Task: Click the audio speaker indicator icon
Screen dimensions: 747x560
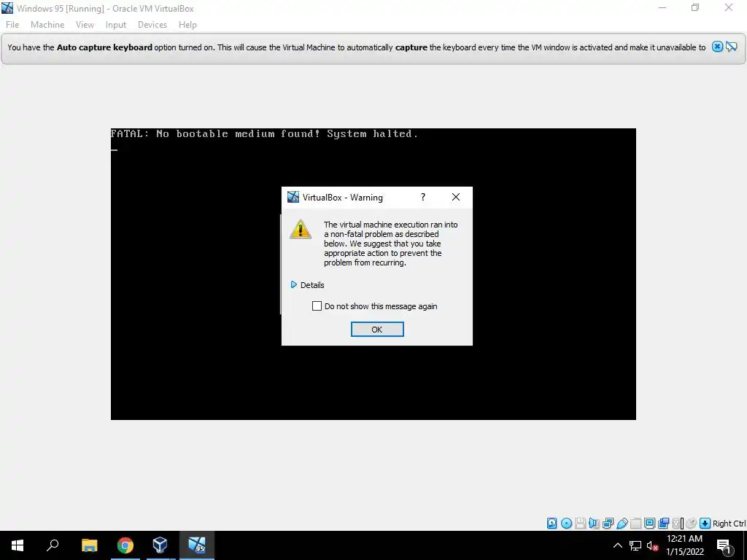Action: click(594, 524)
